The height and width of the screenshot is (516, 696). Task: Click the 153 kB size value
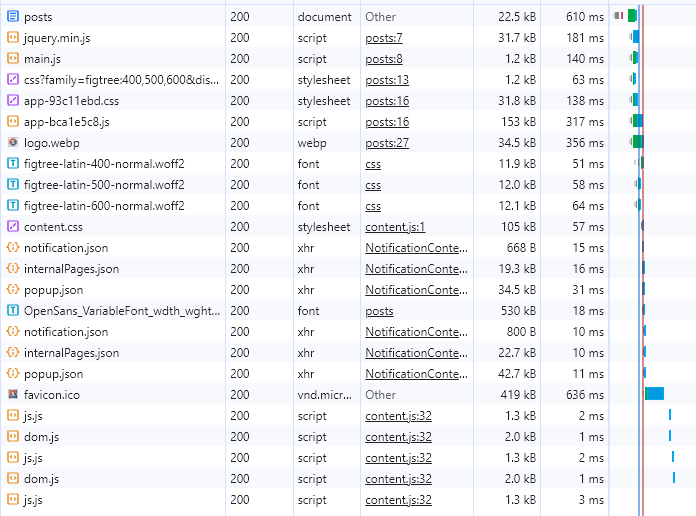[518, 122]
